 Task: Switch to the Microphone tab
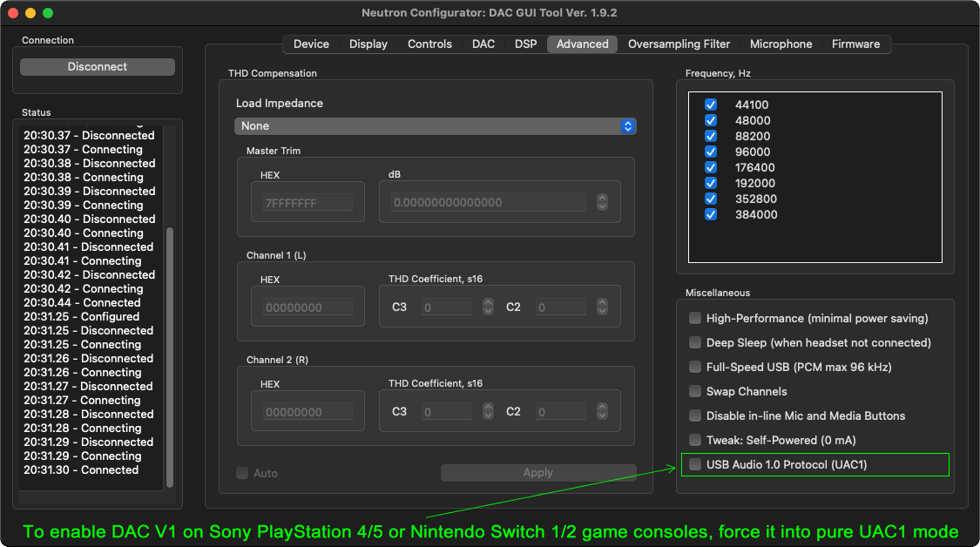click(781, 44)
